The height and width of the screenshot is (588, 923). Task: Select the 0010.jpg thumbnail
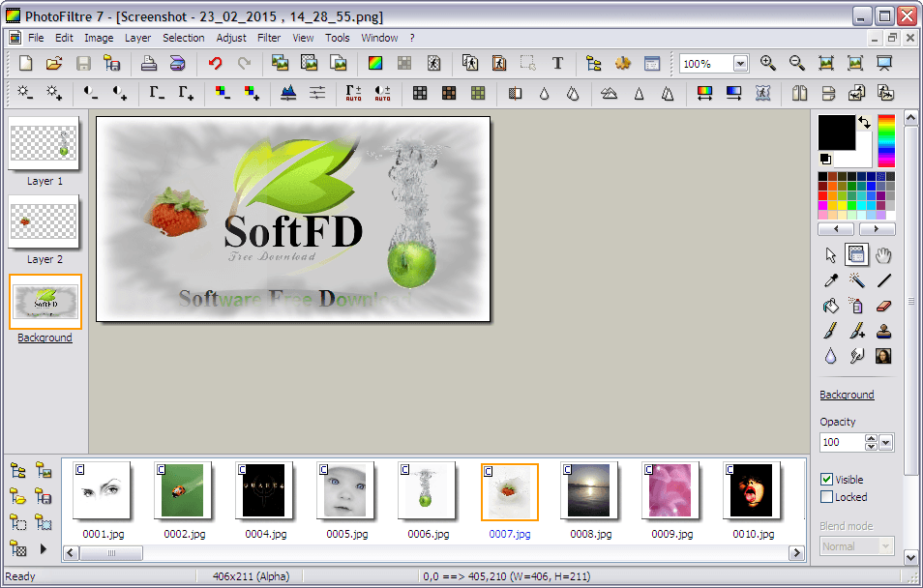751,490
